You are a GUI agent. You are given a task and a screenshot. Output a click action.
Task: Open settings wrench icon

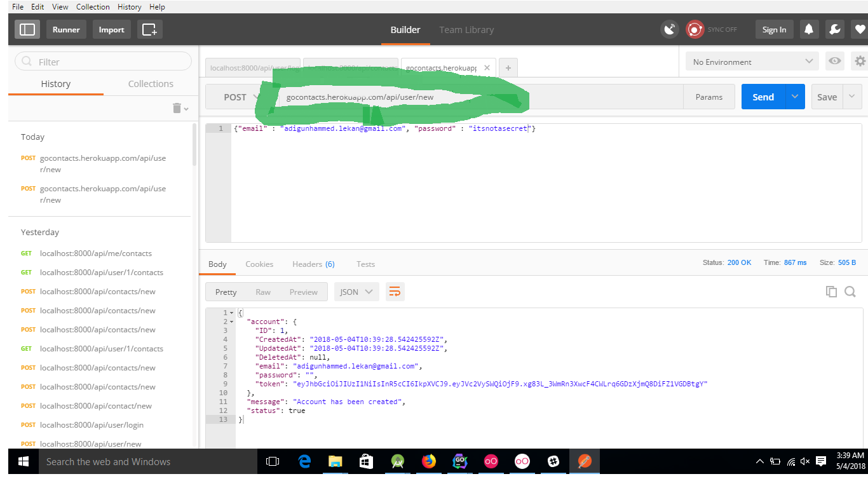(x=834, y=29)
